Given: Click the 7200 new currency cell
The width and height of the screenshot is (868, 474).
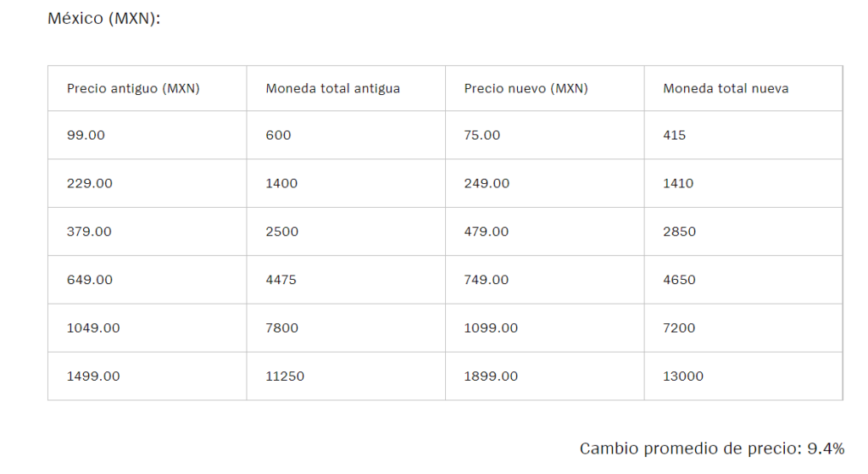Looking at the screenshot, I should [x=679, y=328].
